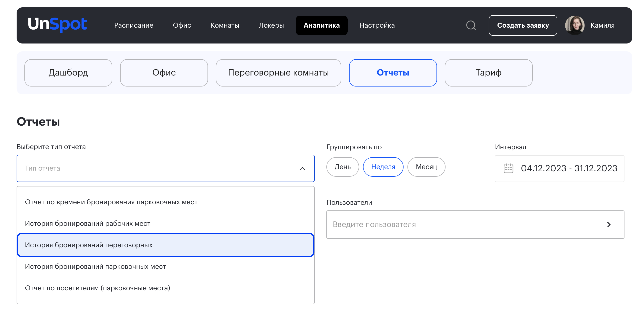
Task: Switch to the Дашборд tab
Action: 68,73
